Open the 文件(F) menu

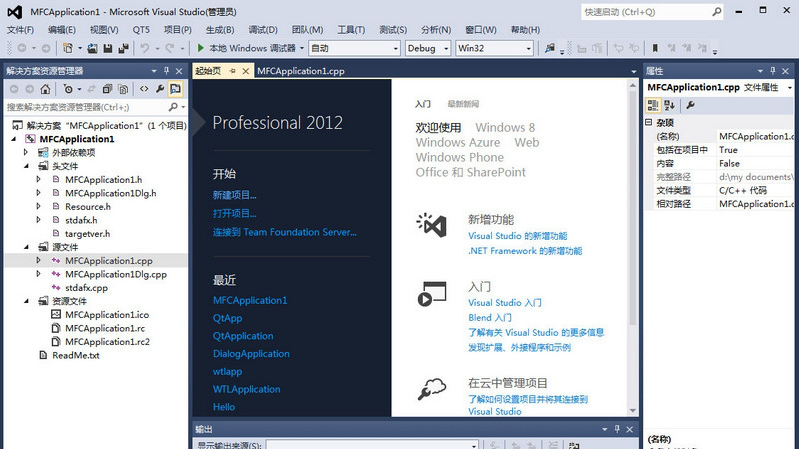pyautogui.click(x=20, y=30)
